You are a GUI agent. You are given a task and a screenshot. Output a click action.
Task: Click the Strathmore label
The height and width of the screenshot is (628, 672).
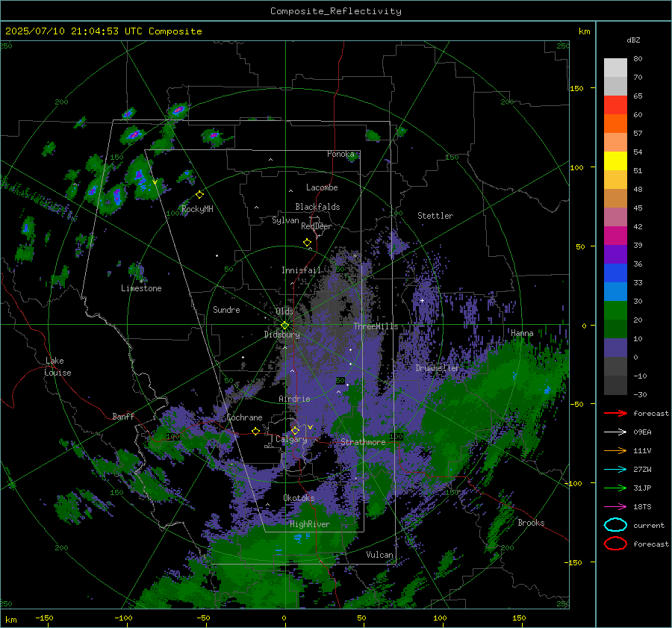pyautogui.click(x=363, y=442)
